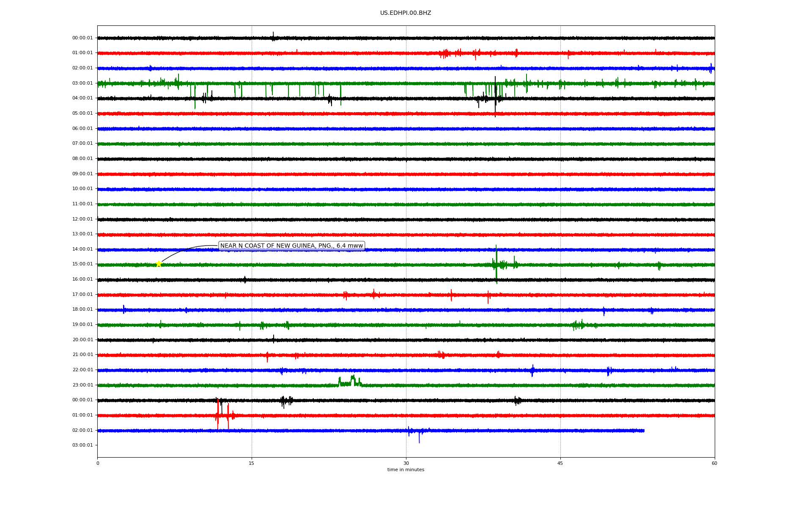Click the 'time in minutes' axis label
Viewport: 812px width, 508px height.
click(x=406, y=469)
